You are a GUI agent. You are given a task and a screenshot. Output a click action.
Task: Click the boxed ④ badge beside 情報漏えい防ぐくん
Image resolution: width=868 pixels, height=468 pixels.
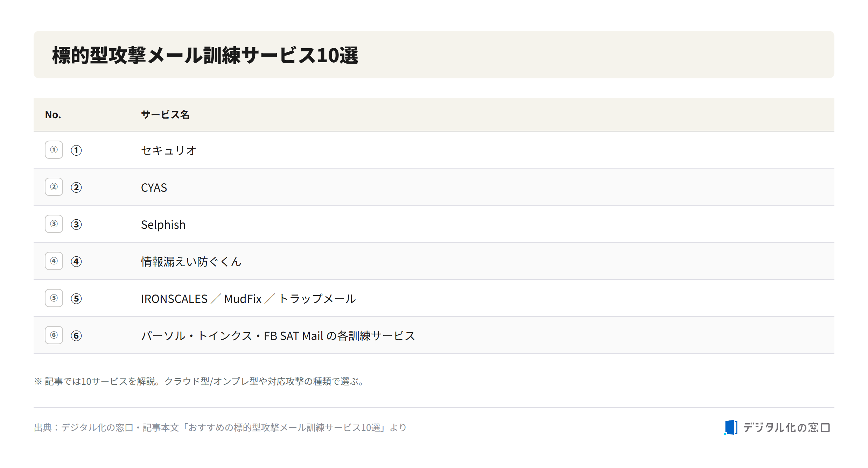54,261
